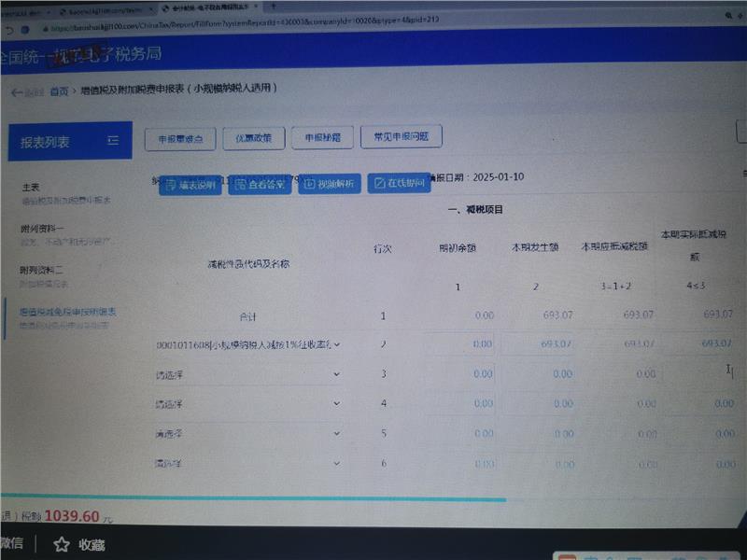Expand the row 2 tax reduction code dropdown
The height and width of the screenshot is (560, 747).
(x=336, y=344)
